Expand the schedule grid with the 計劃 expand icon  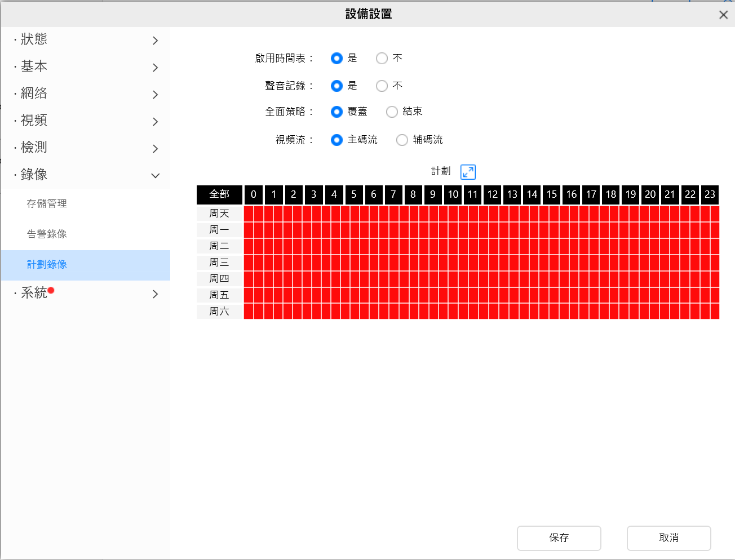[x=468, y=172]
